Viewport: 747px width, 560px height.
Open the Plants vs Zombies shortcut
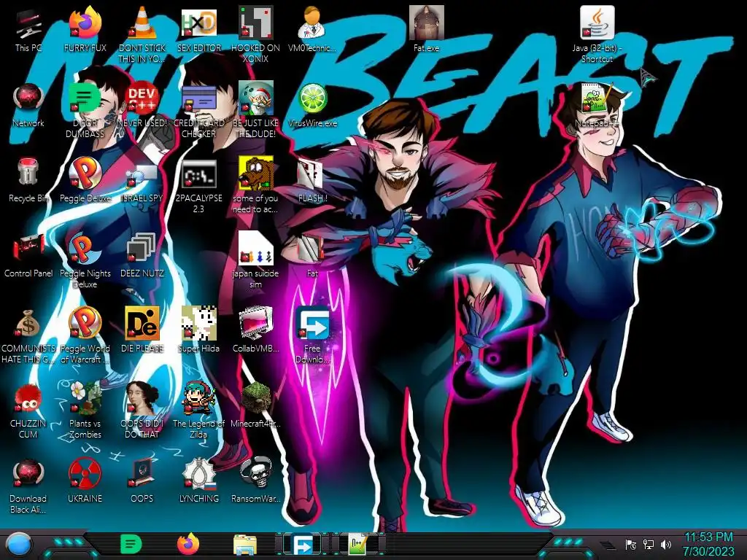[x=85, y=398]
